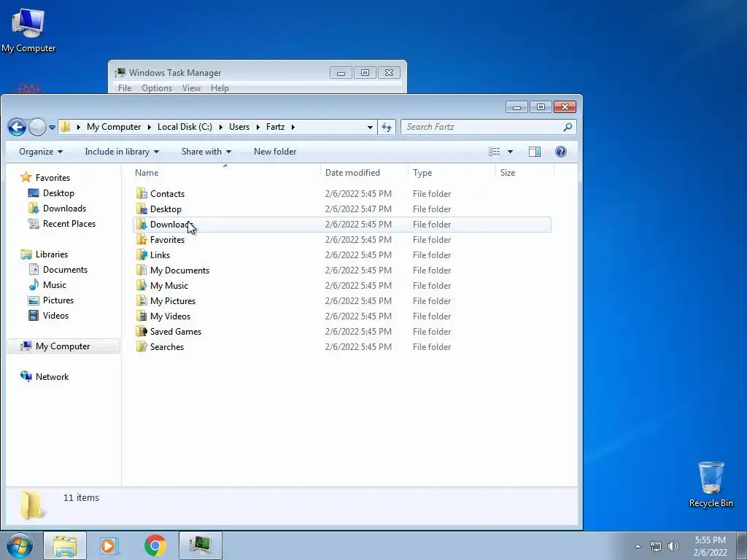Viewport: 747px width, 560px height.
Task: Go back with the Back arrow button
Action: tap(18, 127)
